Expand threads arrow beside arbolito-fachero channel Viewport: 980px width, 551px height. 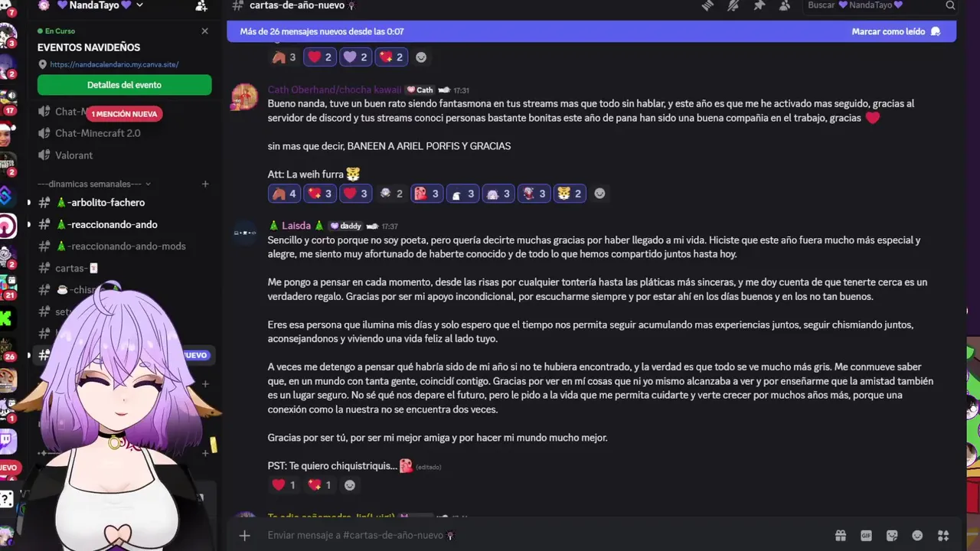[29, 203]
